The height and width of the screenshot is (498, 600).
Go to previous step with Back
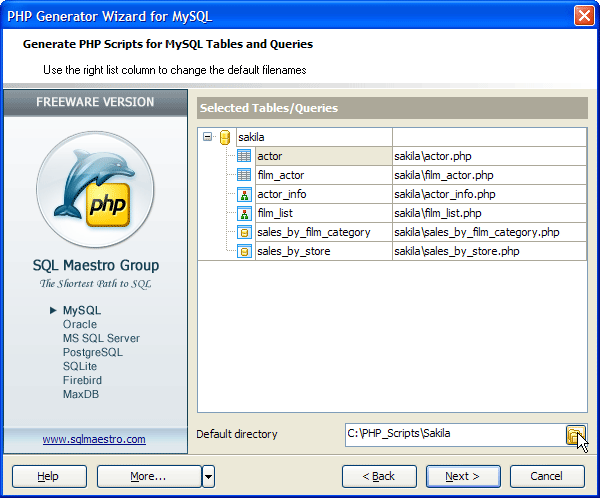click(379, 477)
